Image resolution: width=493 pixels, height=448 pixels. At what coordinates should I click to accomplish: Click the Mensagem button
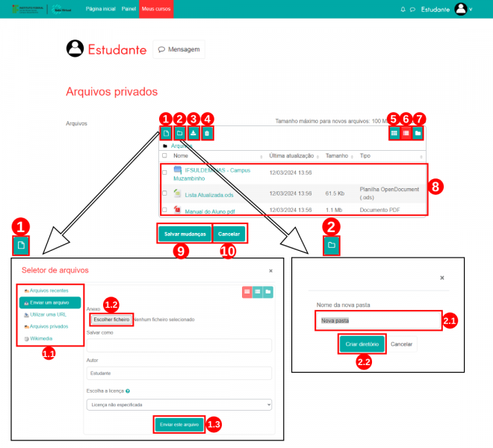[x=179, y=49]
